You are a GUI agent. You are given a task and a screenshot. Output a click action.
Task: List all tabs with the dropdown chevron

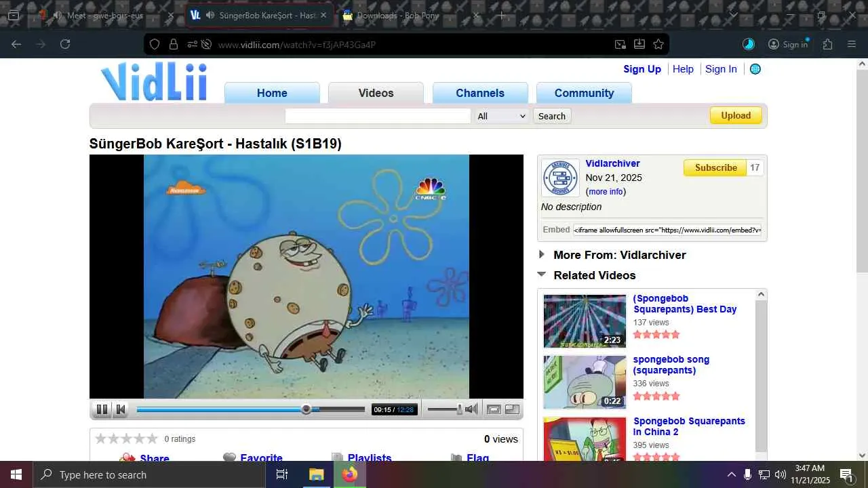(x=733, y=15)
